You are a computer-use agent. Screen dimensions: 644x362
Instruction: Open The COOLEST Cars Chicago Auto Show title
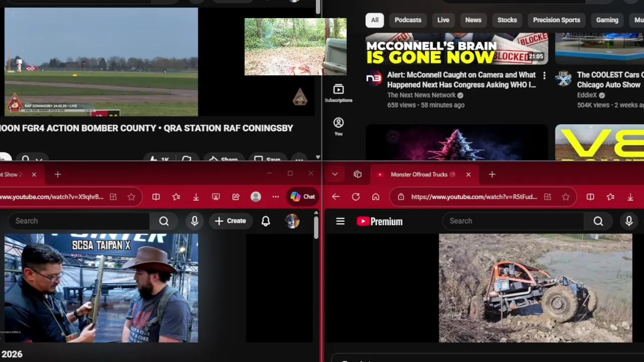[x=610, y=80]
